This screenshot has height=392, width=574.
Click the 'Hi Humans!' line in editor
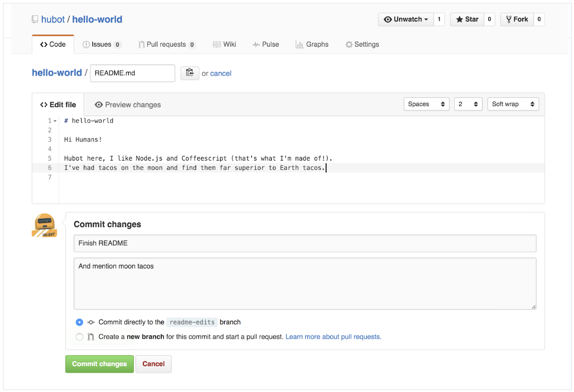click(83, 139)
